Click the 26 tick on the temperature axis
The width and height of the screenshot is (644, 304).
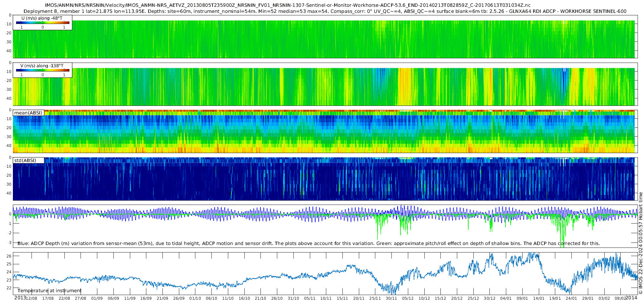(x=9, y=256)
